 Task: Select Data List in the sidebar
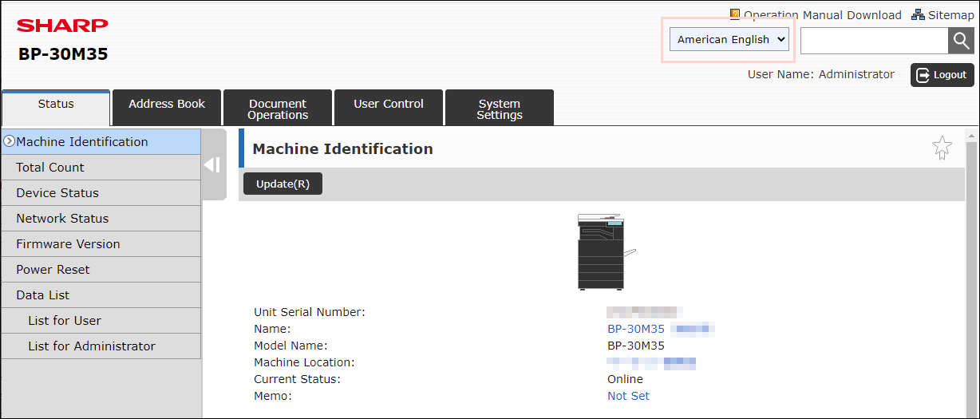[x=101, y=295]
